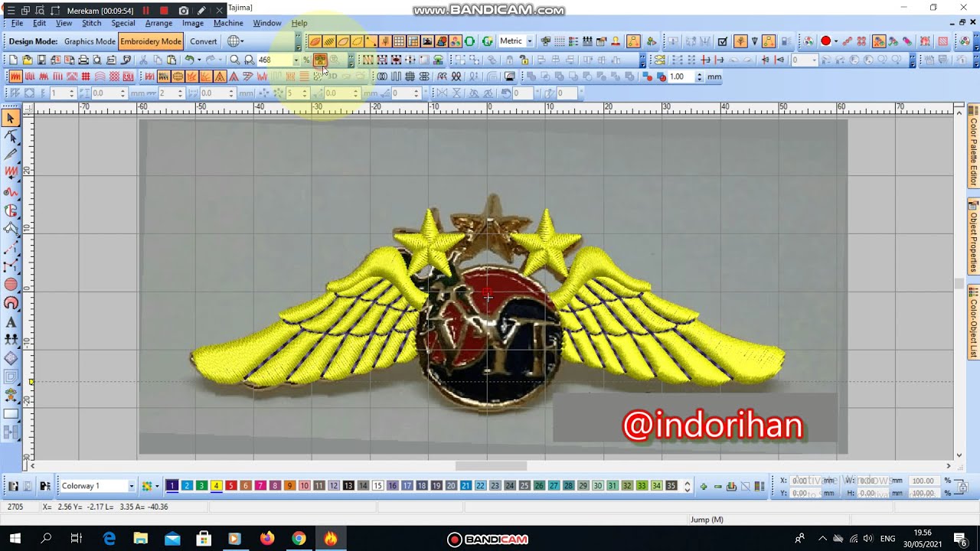Viewport: 980px width, 551px height.
Task: Toggle Graphics Mode
Action: pos(90,41)
